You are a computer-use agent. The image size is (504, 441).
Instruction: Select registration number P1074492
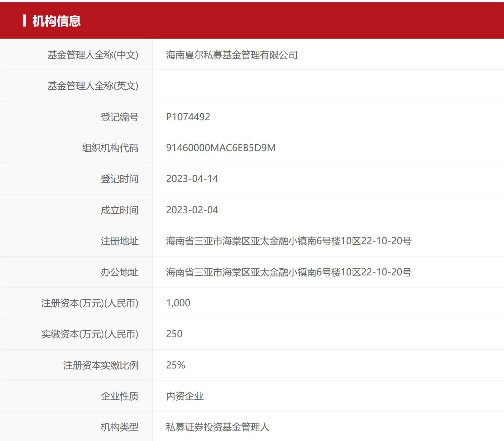pos(188,117)
